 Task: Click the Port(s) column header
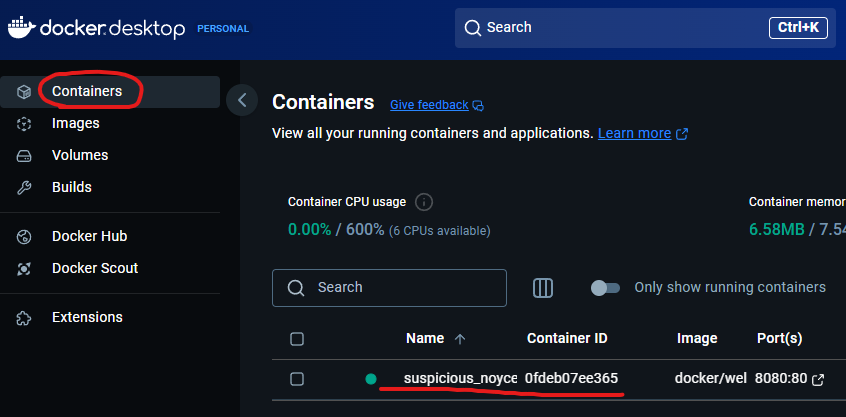point(780,339)
